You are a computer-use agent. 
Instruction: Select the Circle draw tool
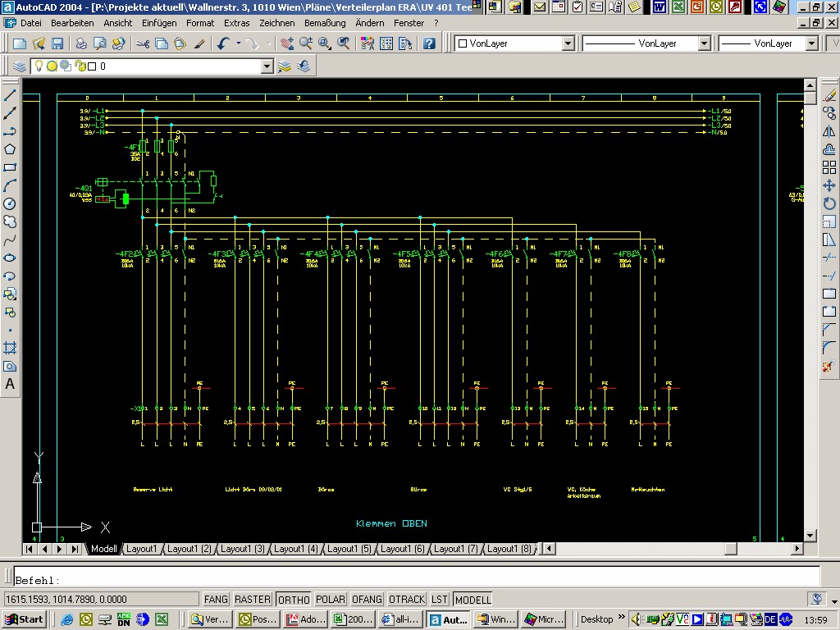10,203
